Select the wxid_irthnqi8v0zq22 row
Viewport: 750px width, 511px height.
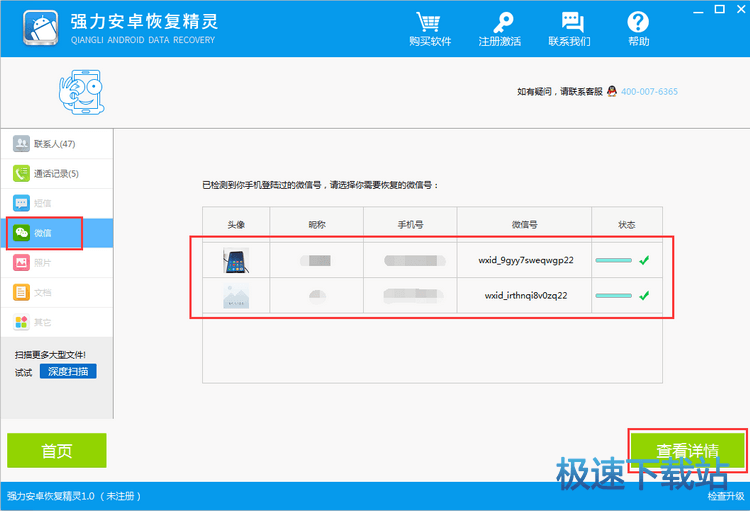click(432, 296)
